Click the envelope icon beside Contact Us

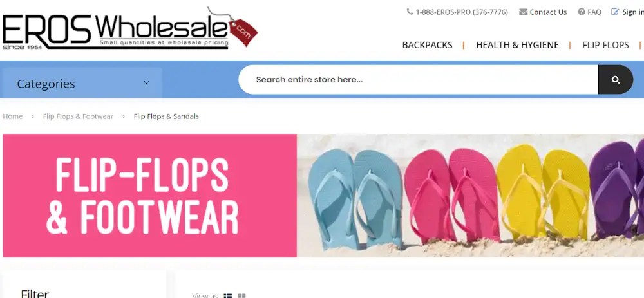(523, 12)
